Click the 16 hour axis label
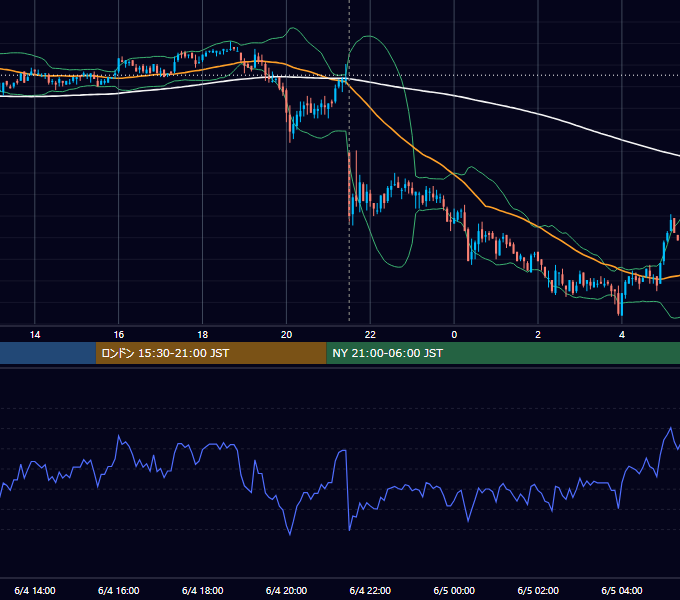The width and height of the screenshot is (680, 600). point(118,335)
